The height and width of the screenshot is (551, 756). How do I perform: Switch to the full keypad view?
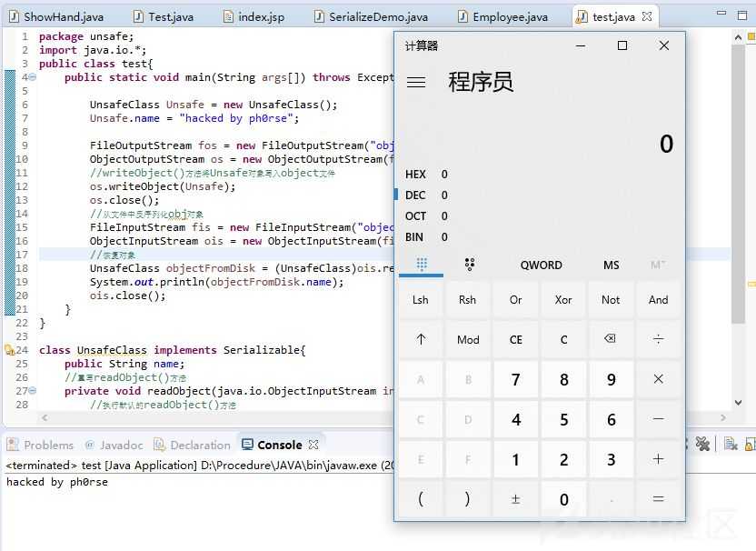pyautogui.click(x=422, y=265)
